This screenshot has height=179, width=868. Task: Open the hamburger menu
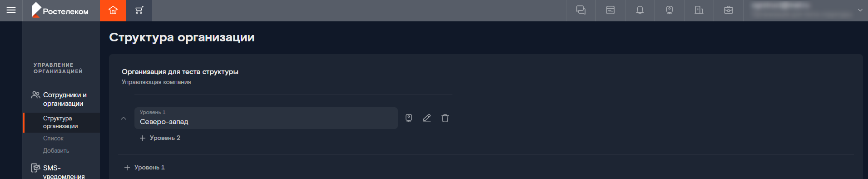[11, 10]
